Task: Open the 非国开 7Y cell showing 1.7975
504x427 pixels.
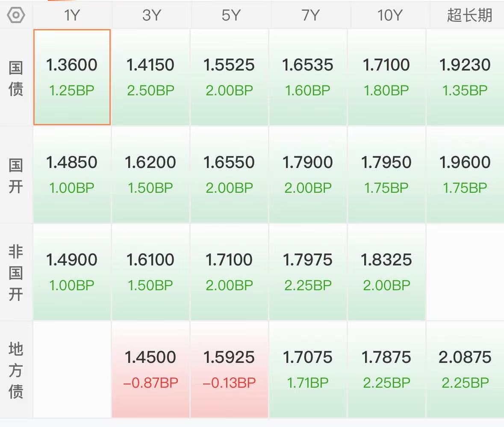Action: 308,272
